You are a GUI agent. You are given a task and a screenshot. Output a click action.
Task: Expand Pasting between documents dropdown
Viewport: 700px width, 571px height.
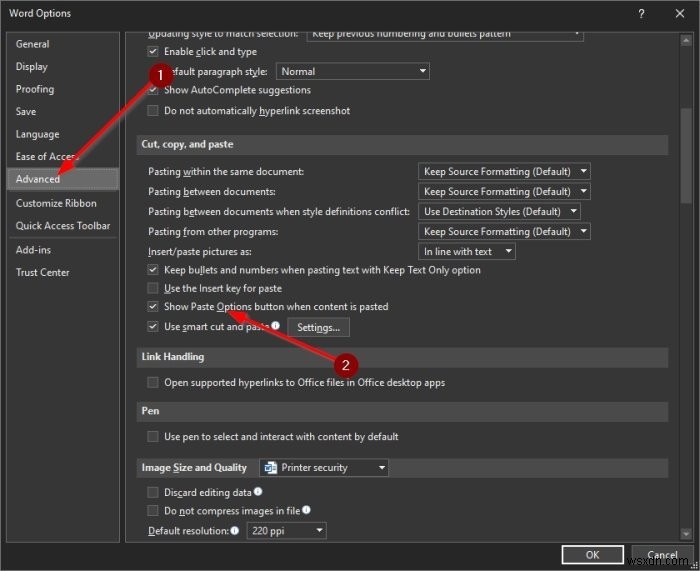coord(504,192)
